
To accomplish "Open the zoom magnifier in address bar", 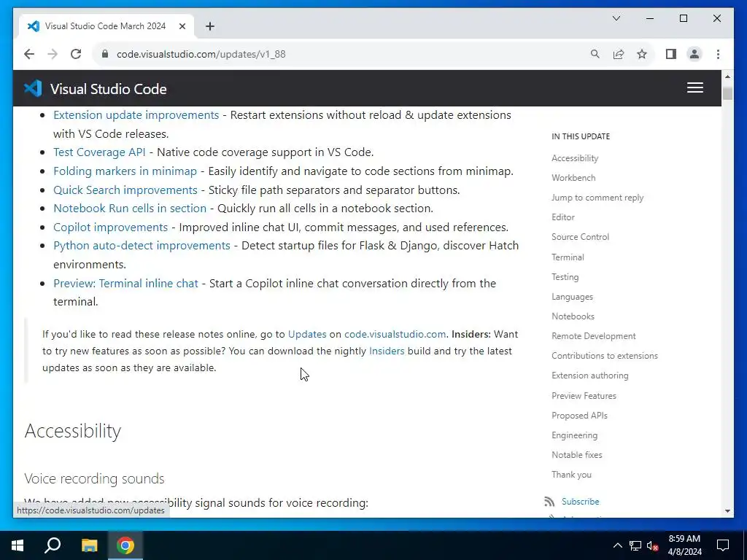I will pyautogui.click(x=595, y=54).
